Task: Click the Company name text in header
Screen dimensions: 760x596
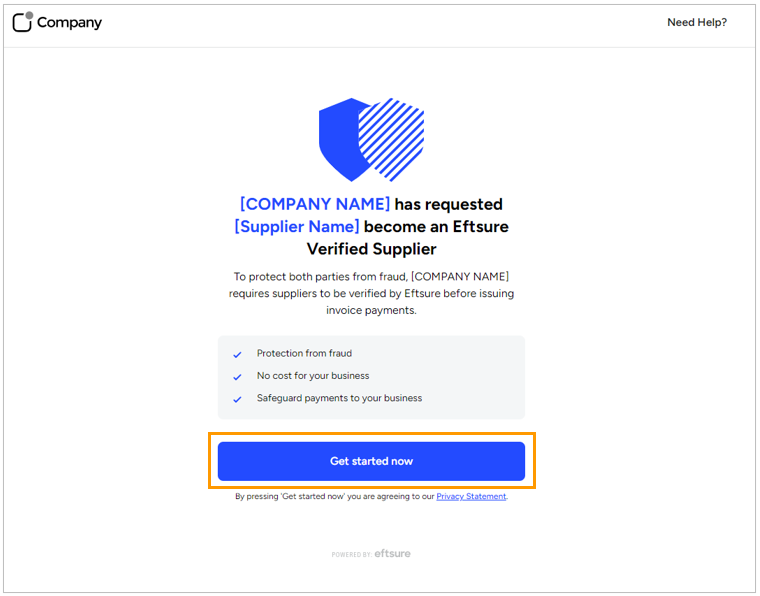Action: pyautogui.click(x=69, y=22)
